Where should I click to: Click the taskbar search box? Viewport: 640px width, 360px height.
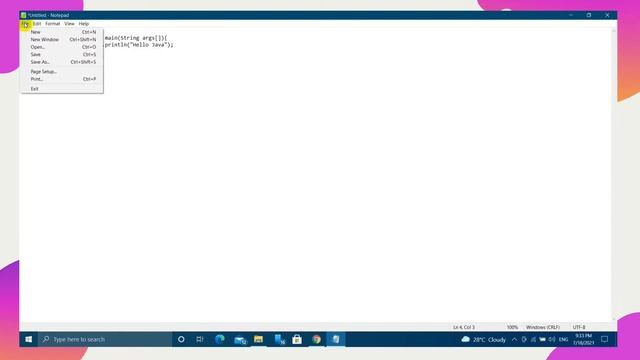(x=105, y=339)
